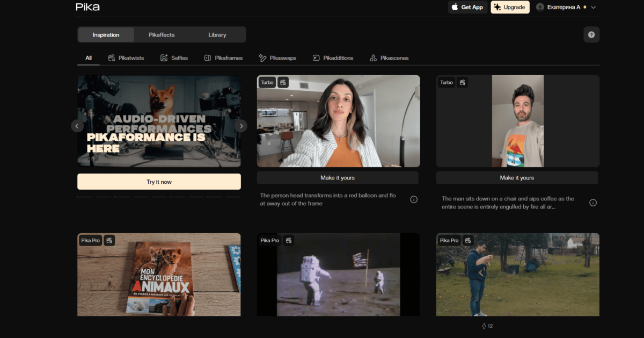
Task: Select the Selfies filter
Action: click(x=174, y=58)
